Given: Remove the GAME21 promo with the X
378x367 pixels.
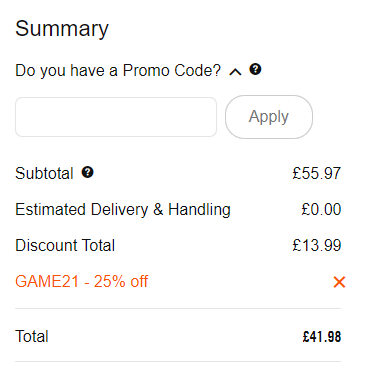Looking at the screenshot, I should 339,282.
